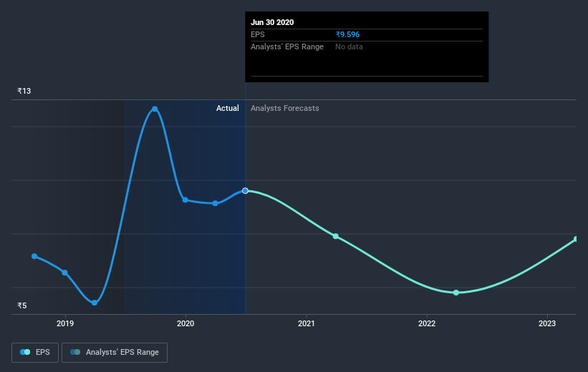Click the final forecast point in 2023

[577, 239]
